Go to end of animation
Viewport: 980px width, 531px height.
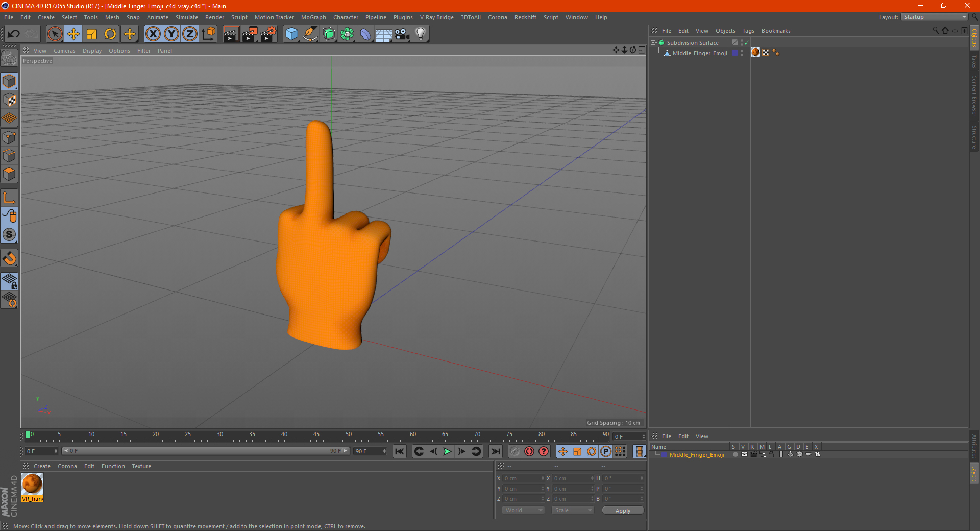[495, 451]
